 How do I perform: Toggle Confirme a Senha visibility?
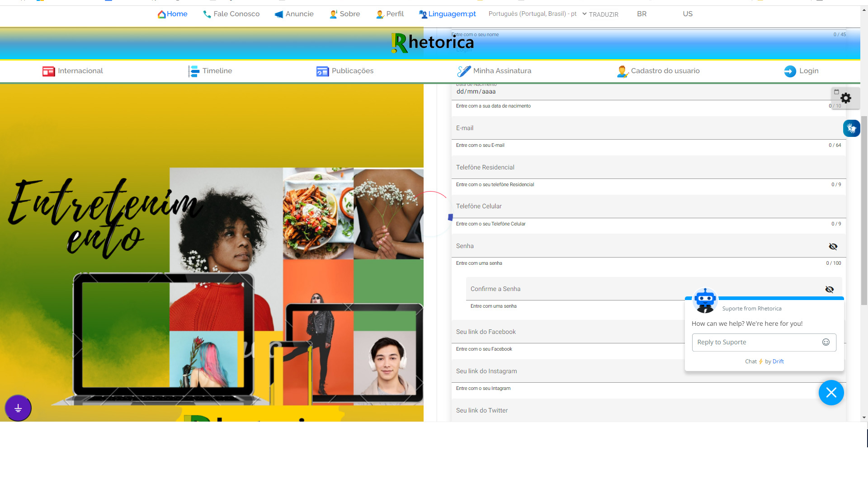(x=829, y=289)
